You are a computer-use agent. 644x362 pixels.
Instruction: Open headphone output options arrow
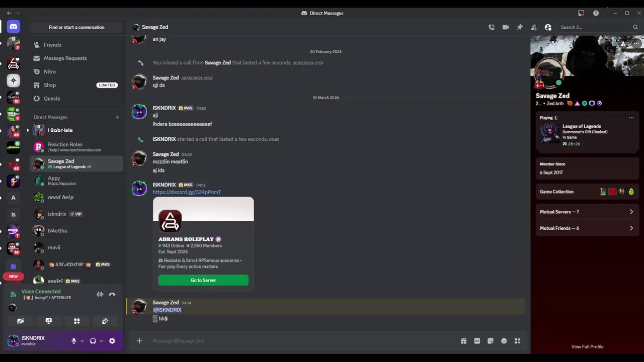click(101, 341)
